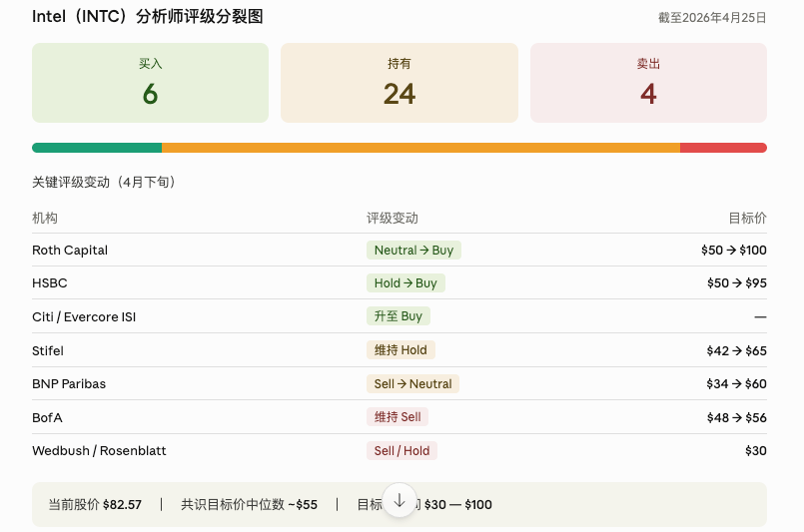Click the 维持 Sell badge for BofA

[x=398, y=417]
